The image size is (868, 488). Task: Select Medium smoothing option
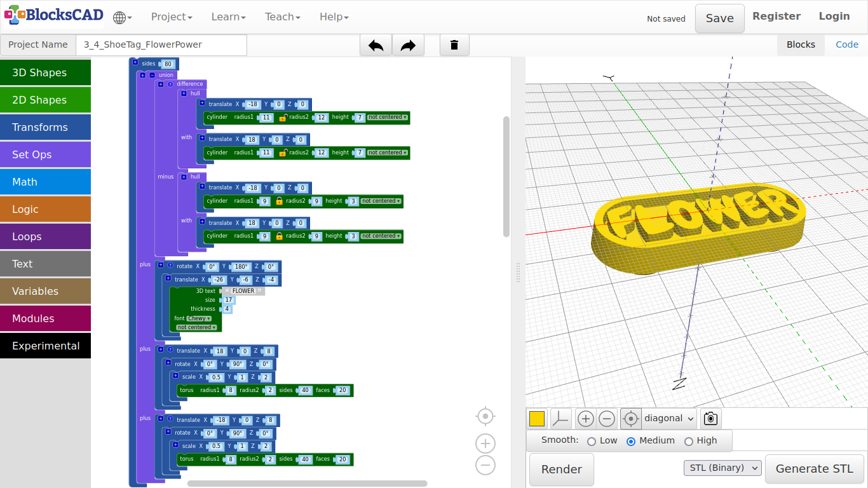tap(631, 441)
